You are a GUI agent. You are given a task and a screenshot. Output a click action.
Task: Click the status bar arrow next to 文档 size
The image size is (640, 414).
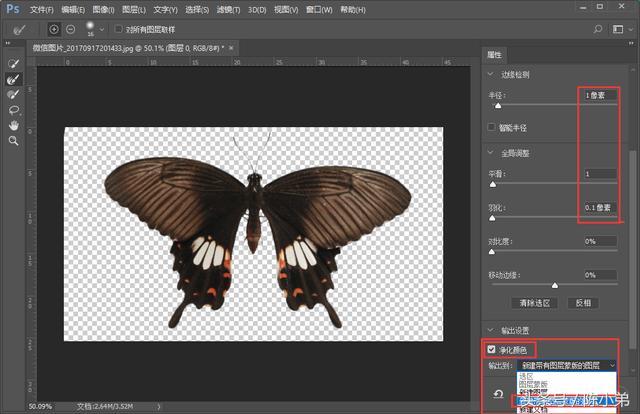tap(159, 406)
